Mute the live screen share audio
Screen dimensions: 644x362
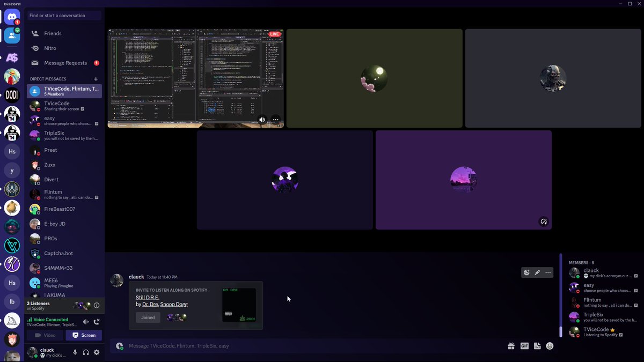(262, 119)
